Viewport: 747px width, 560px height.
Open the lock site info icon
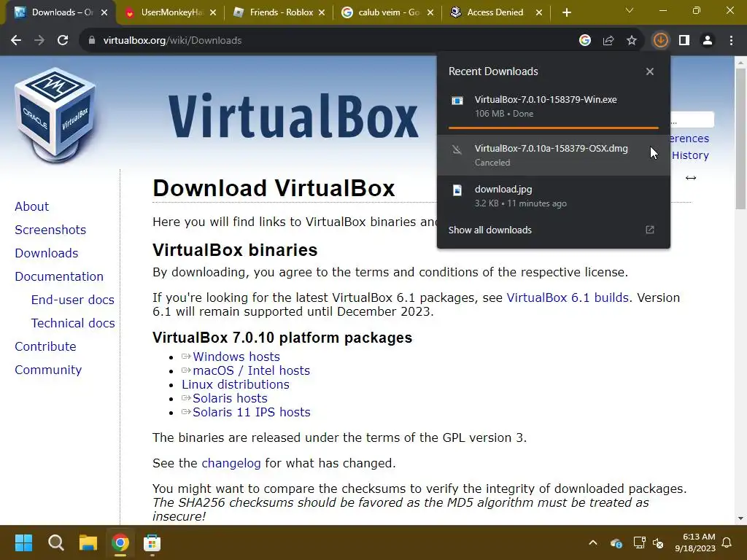click(x=91, y=41)
